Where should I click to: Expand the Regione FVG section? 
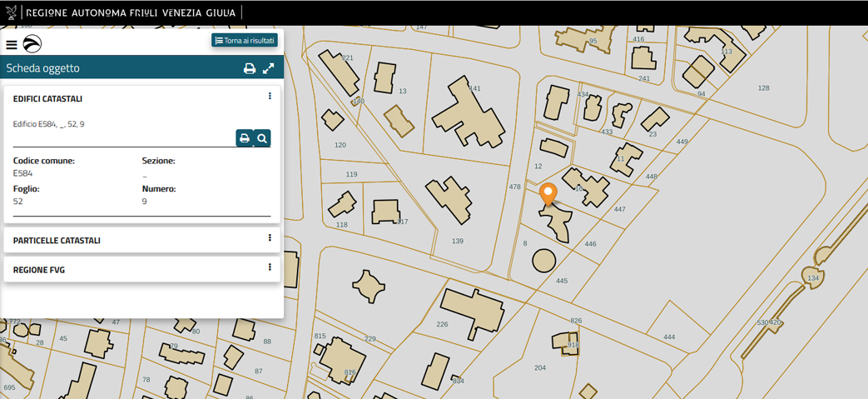coord(39,270)
